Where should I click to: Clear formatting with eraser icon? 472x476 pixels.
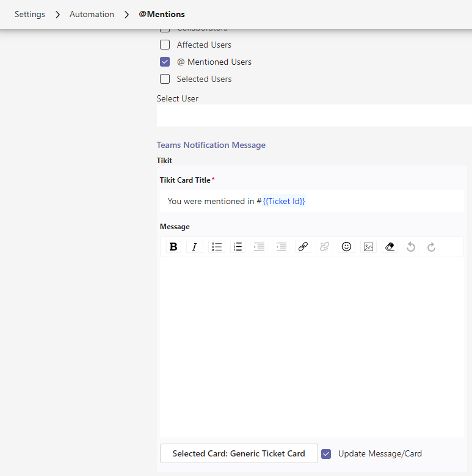pyautogui.click(x=390, y=247)
